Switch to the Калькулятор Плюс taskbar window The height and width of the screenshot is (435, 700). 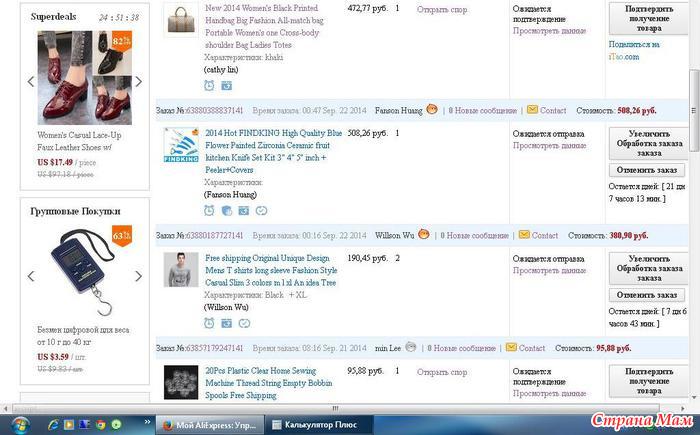pos(319,425)
